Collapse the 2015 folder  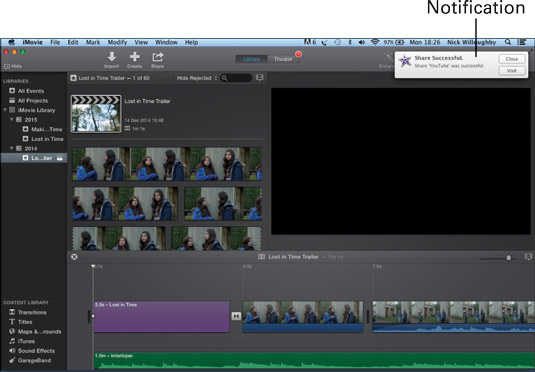pyautogui.click(x=12, y=119)
